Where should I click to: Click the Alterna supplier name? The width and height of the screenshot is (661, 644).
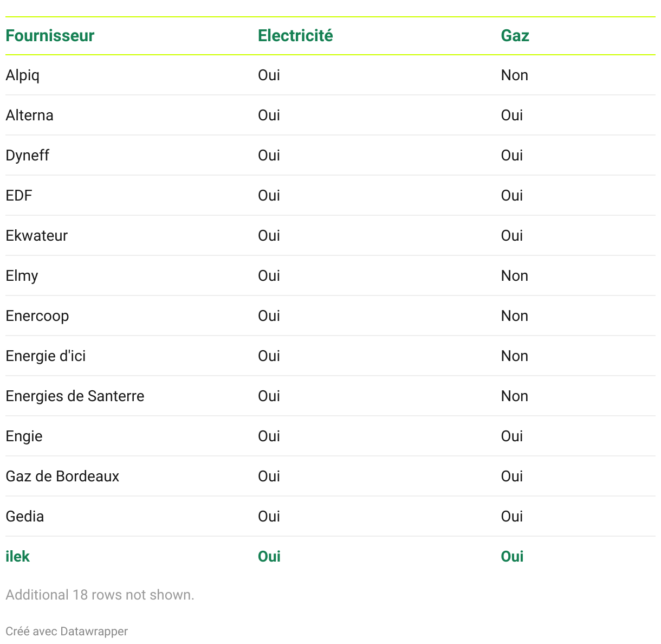pos(29,115)
